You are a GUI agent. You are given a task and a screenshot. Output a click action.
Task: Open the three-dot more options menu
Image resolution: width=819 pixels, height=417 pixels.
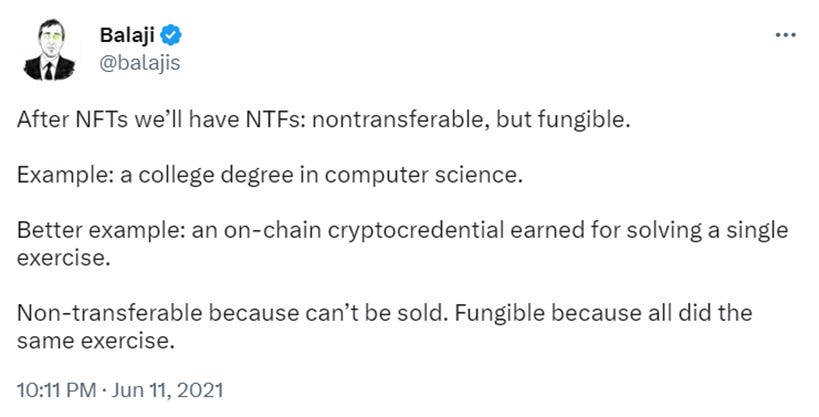point(785,36)
